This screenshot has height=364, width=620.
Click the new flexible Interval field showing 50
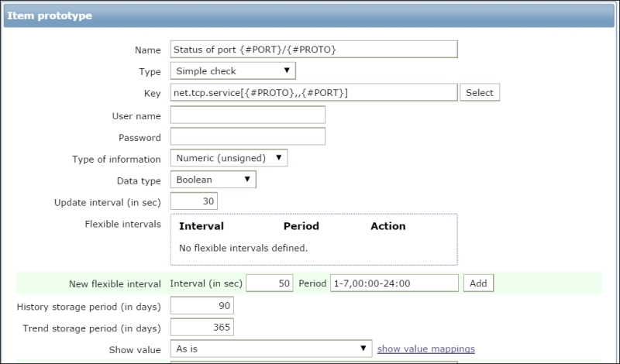pos(270,283)
